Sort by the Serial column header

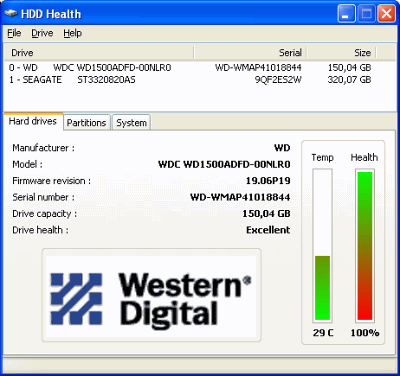(x=250, y=53)
